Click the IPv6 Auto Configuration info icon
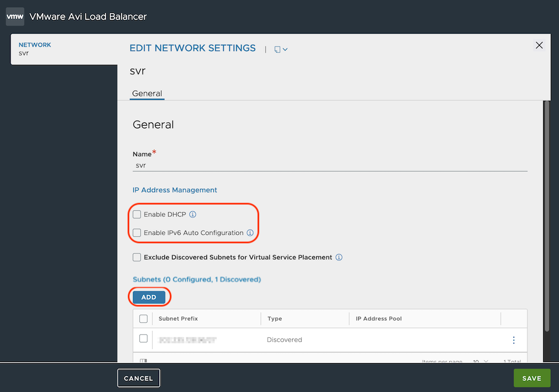559x392 pixels. [250, 233]
